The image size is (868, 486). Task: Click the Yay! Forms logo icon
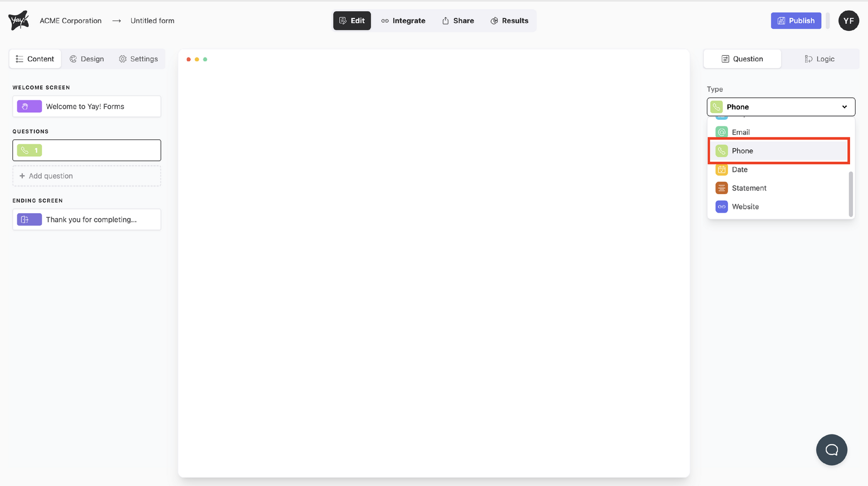(x=18, y=21)
